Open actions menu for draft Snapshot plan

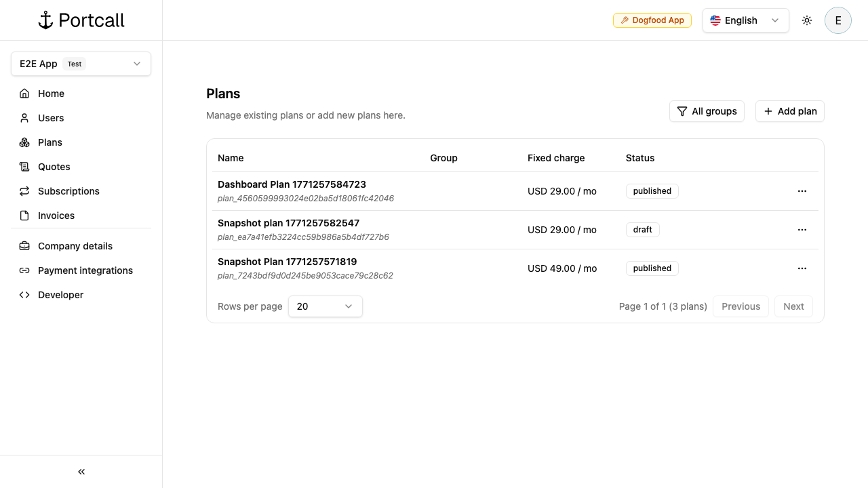(802, 230)
